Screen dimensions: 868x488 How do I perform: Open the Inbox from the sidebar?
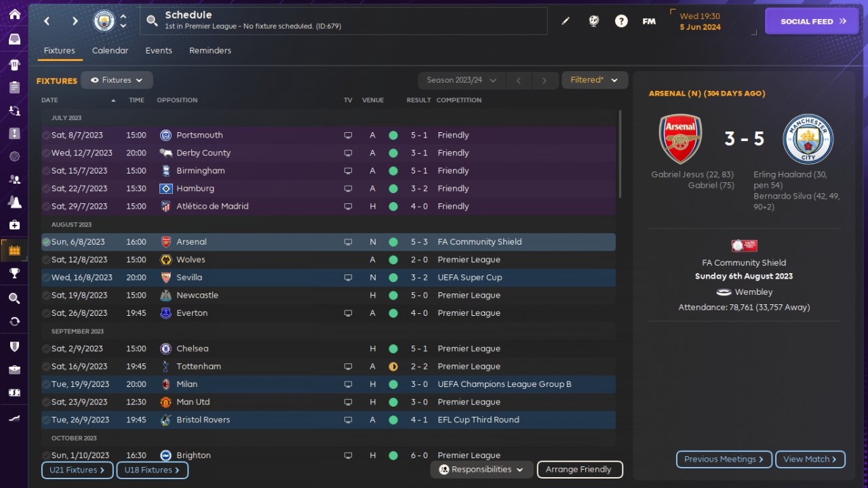coord(14,39)
